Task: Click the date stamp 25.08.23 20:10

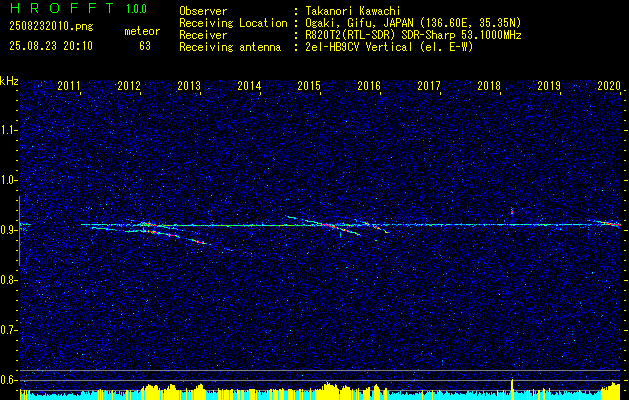Action: click(51, 46)
